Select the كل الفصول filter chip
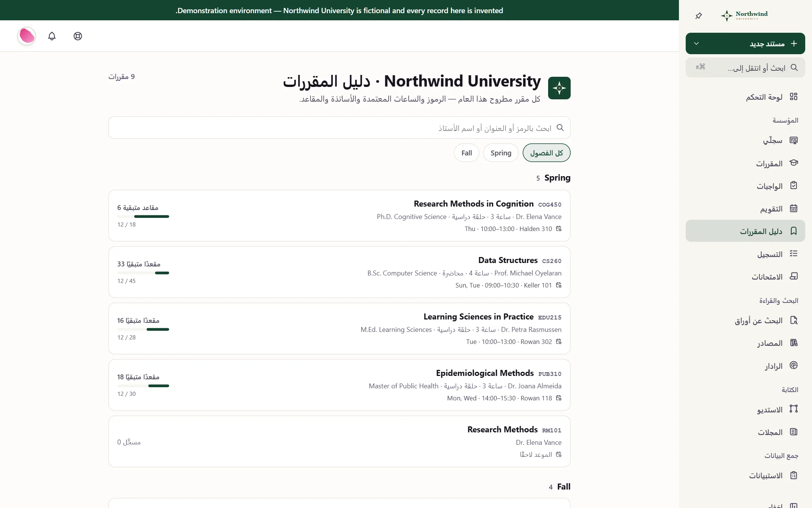The width and height of the screenshot is (812, 508). click(x=546, y=153)
